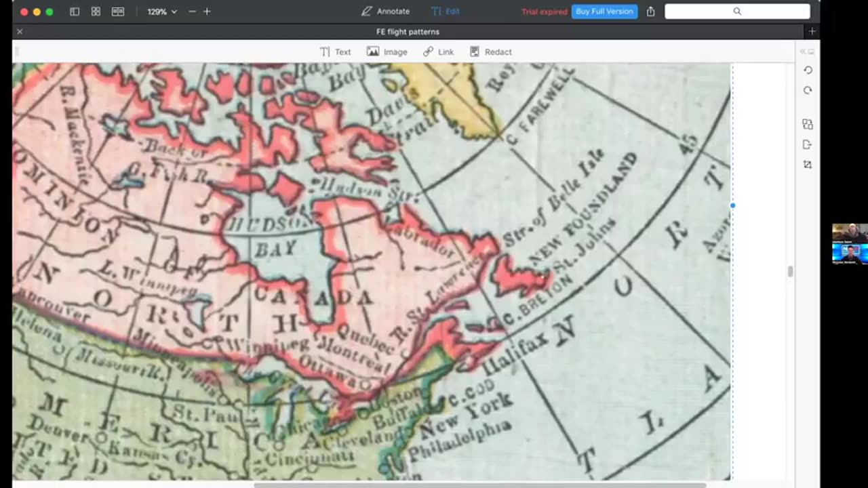
Task: Click the lower video call participant thumbnail
Action: 850,253
